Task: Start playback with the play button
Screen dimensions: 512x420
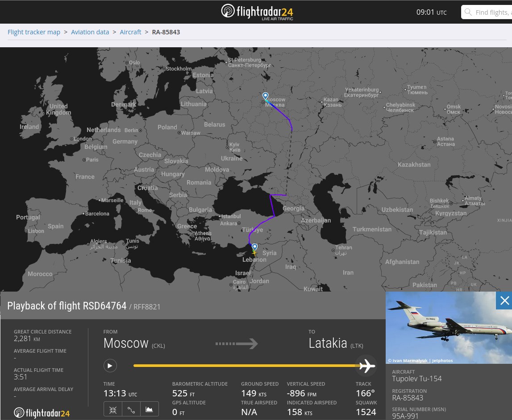Action: (110, 366)
